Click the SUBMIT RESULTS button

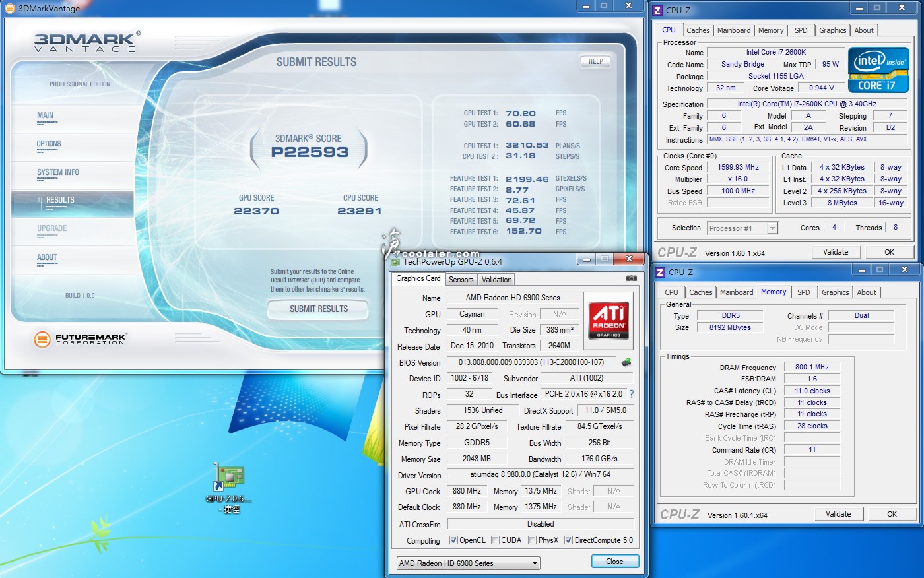click(x=318, y=309)
